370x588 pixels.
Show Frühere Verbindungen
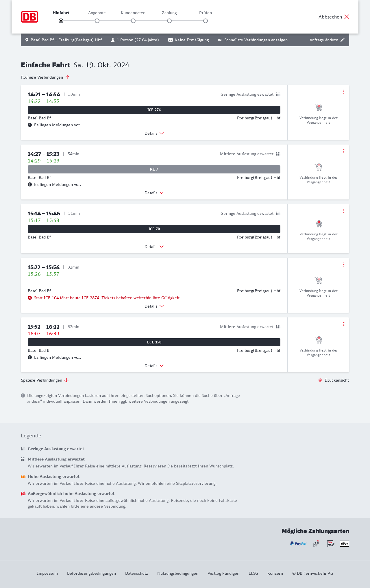point(45,77)
